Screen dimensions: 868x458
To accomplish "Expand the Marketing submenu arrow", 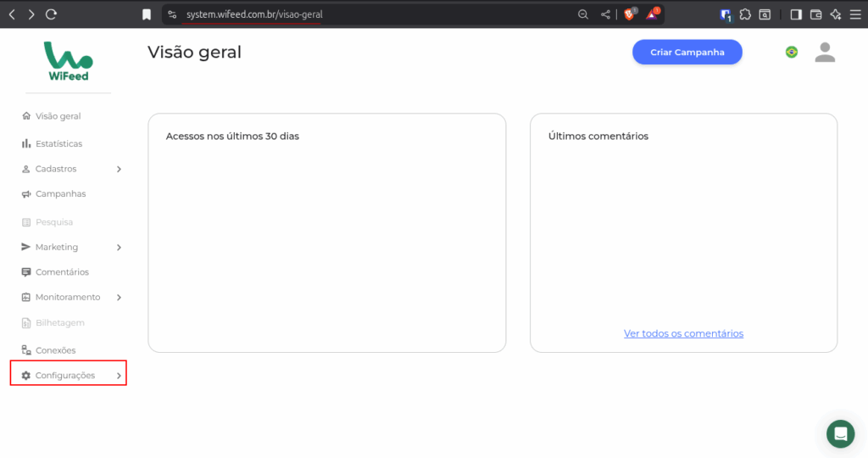I will pos(119,248).
